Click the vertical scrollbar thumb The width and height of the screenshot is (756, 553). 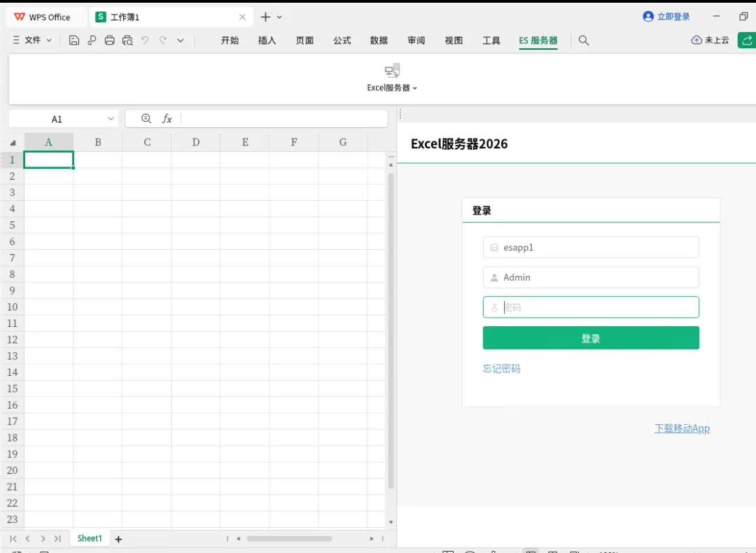(391, 330)
